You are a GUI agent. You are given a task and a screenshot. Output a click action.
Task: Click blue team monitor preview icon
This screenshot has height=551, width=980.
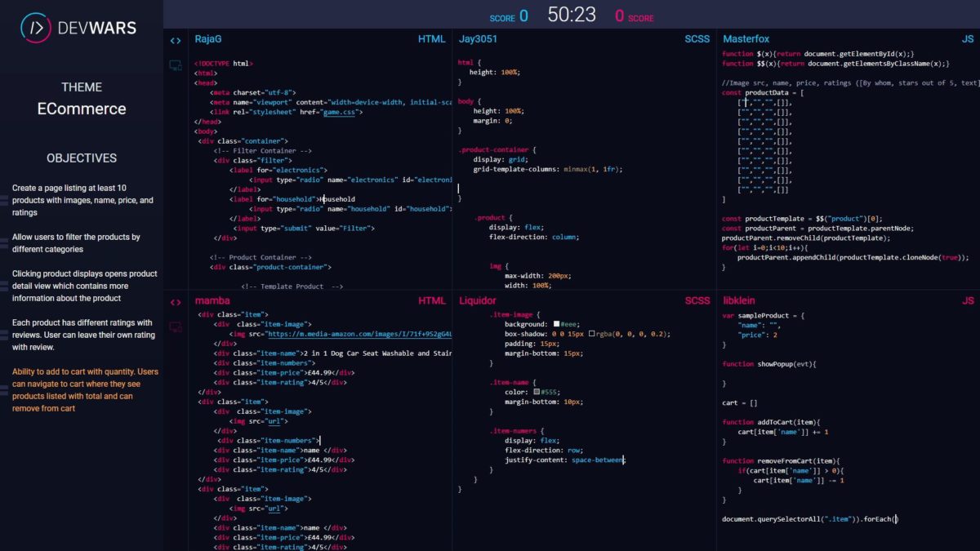[175, 65]
